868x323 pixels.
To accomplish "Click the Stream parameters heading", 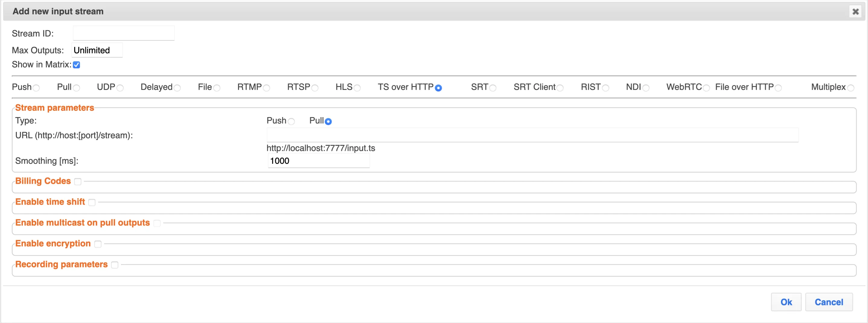I will [x=55, y=107].
